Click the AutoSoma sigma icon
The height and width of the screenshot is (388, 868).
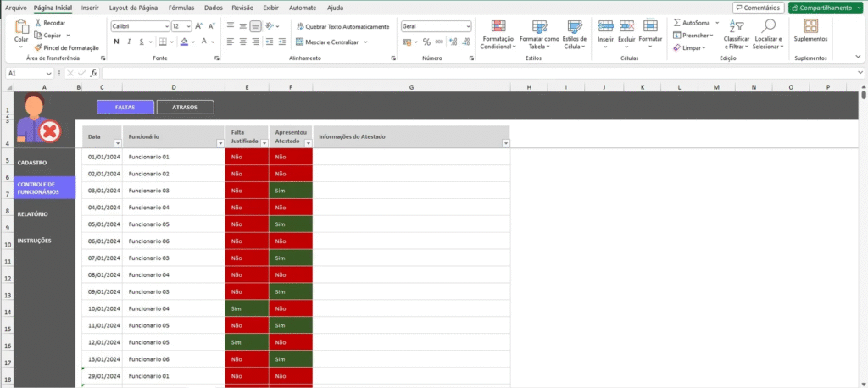[677, 23]
